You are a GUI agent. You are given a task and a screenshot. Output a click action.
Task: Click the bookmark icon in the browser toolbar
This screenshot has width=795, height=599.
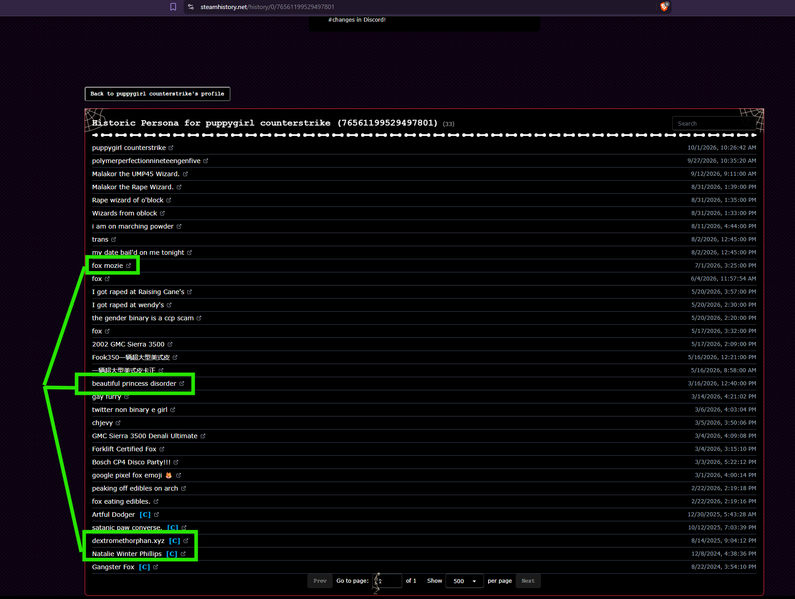173,7
